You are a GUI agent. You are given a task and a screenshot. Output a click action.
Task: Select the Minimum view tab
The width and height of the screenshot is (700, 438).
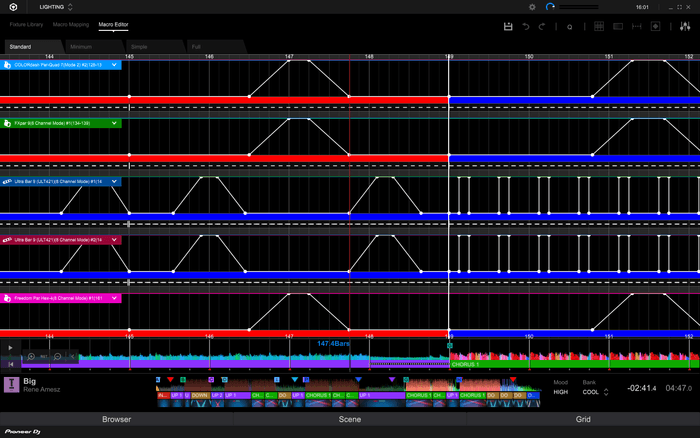point(82,46)
